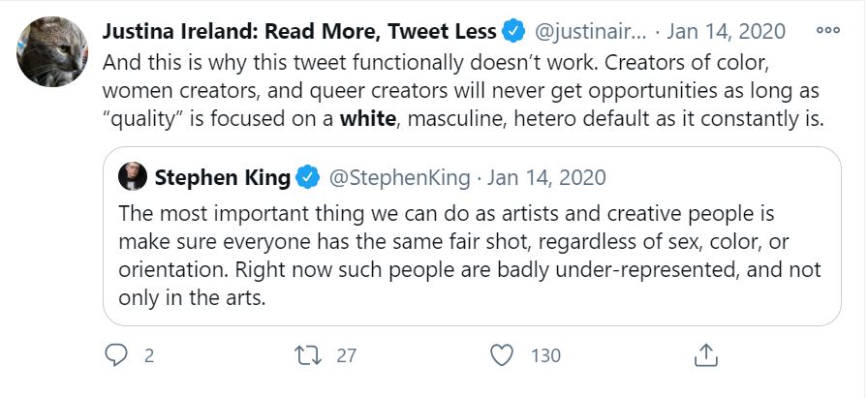Click the reply speech bubble icon
The height and width of the screenshot is (398, 868).
(116, 355)
